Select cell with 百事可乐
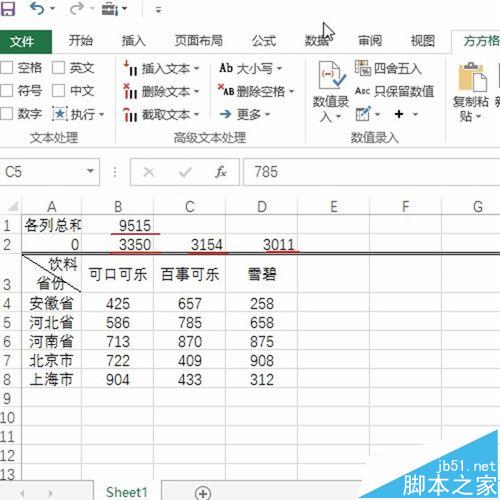 [x=190, y=274]
